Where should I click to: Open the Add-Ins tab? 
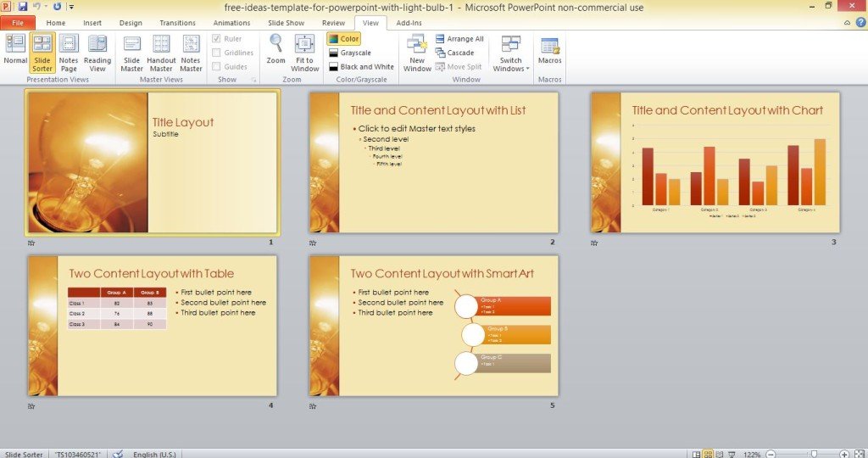click(x=409, y=23)
